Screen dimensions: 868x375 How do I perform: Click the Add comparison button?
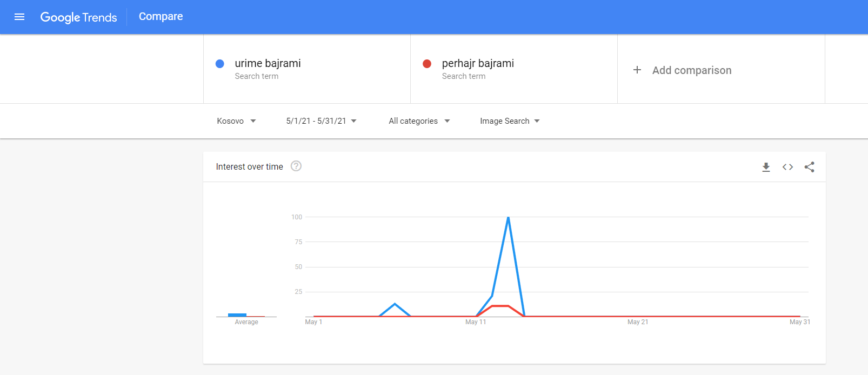(x=691, y=70)
